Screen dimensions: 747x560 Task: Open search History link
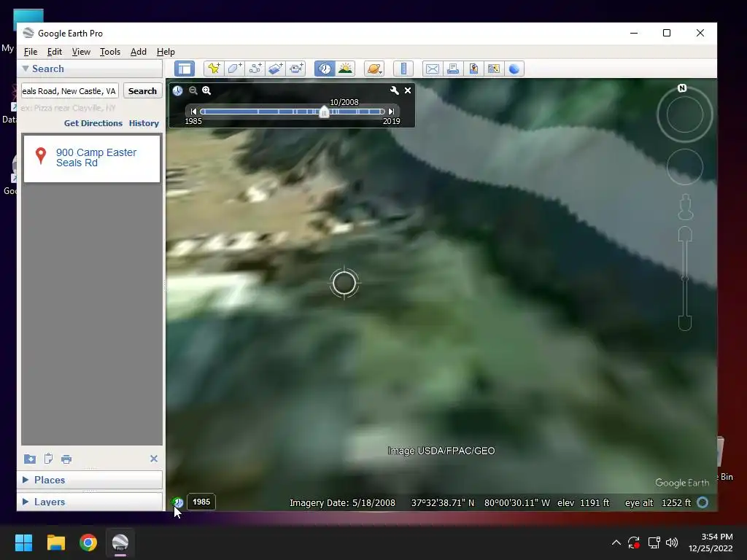pos(144,123)
